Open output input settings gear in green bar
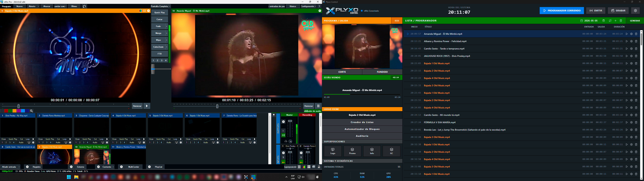This screenshot has width=644, height=181. click(x=319, y=11)
